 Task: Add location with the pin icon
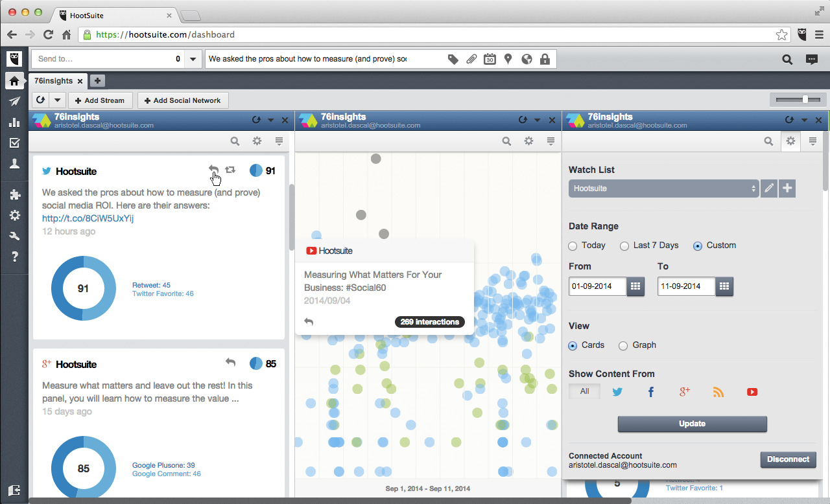coord(508,59)
